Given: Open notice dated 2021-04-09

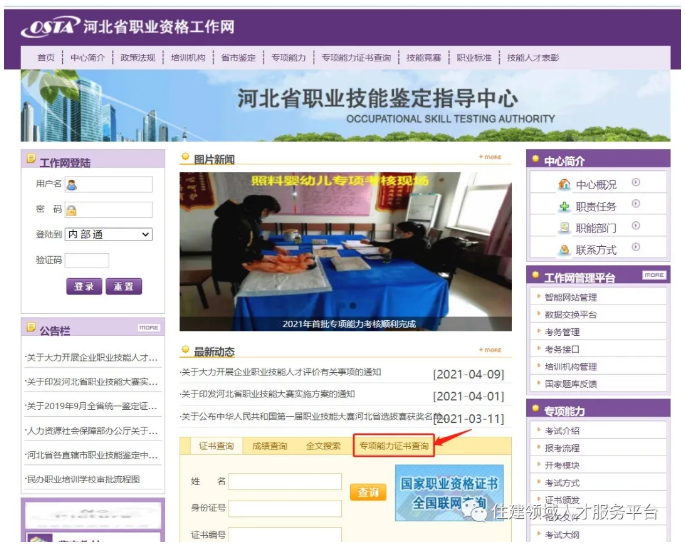Looking at the screenshot, I should click(x=280, y=372).
